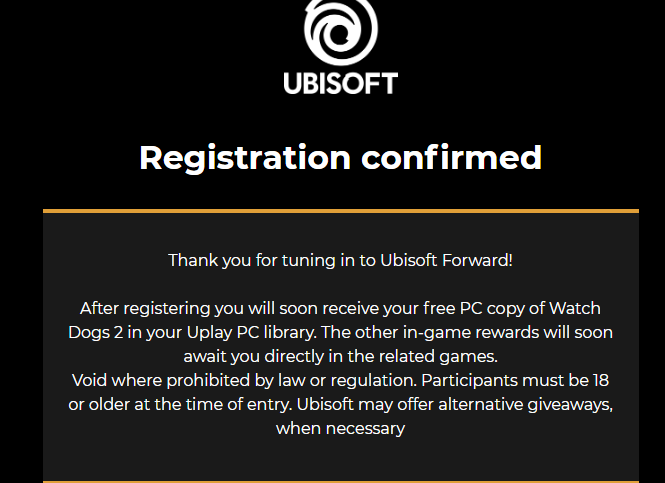
Task: Click the final line "when necessary"
Action: [340, 428]
